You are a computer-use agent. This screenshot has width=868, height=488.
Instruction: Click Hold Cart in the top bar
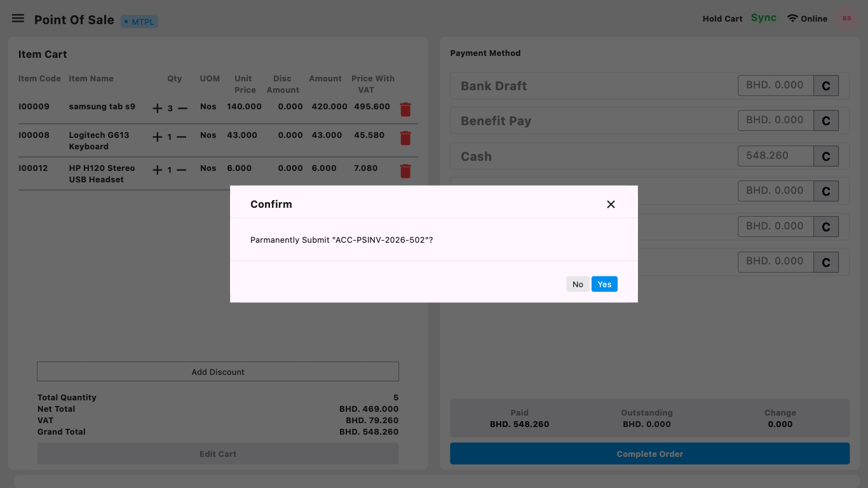[x=722, y=18]
